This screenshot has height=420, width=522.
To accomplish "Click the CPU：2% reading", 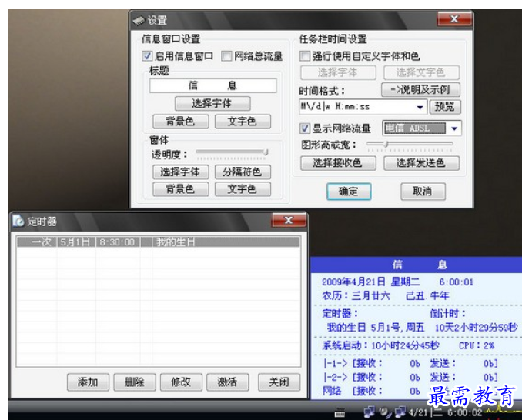I will (x=477, y=345).
